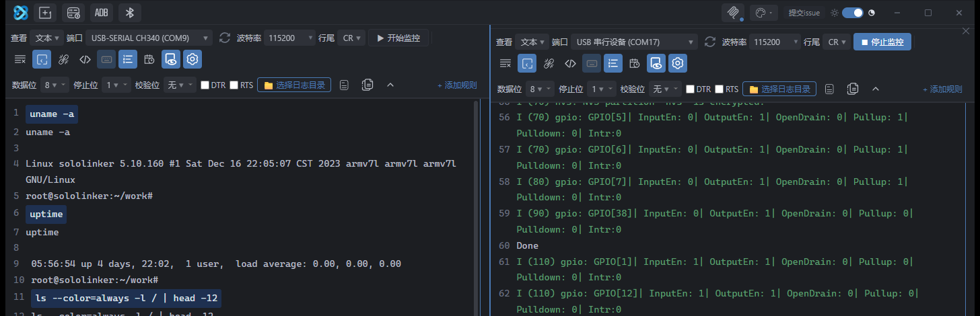Viewport: 980px width, 316px height.
Task: Click the log document icon in COM9 panel
Action: click(344, 85)
